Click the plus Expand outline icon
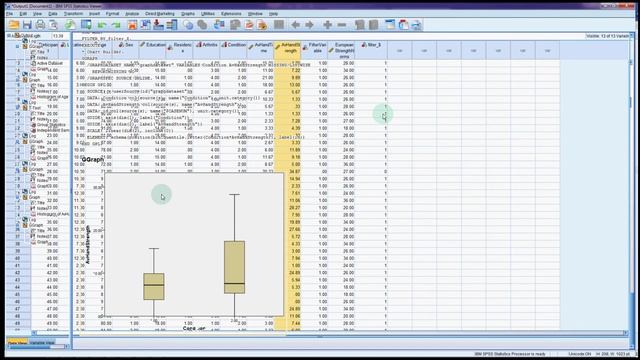 pos(327,25)
